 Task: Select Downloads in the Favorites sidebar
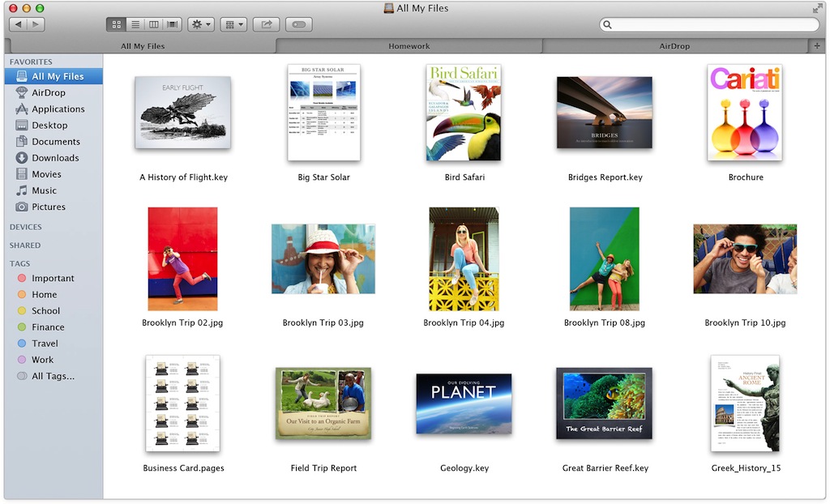pyautogui.click(x=55, y=157)
